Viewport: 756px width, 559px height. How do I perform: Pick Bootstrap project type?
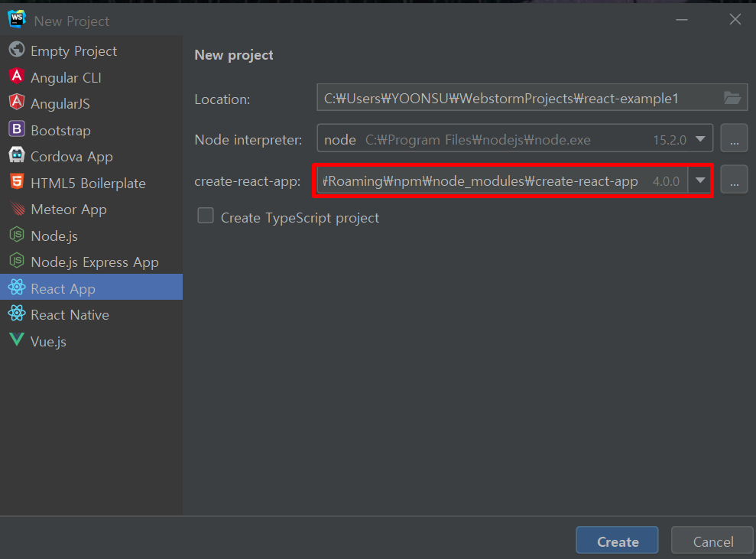tap(91, 130)
